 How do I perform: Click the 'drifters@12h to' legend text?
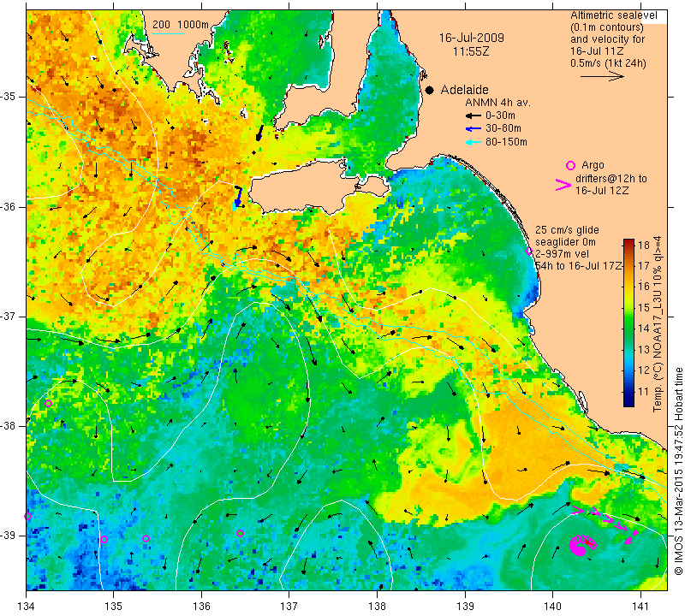[x=611, y=179]
